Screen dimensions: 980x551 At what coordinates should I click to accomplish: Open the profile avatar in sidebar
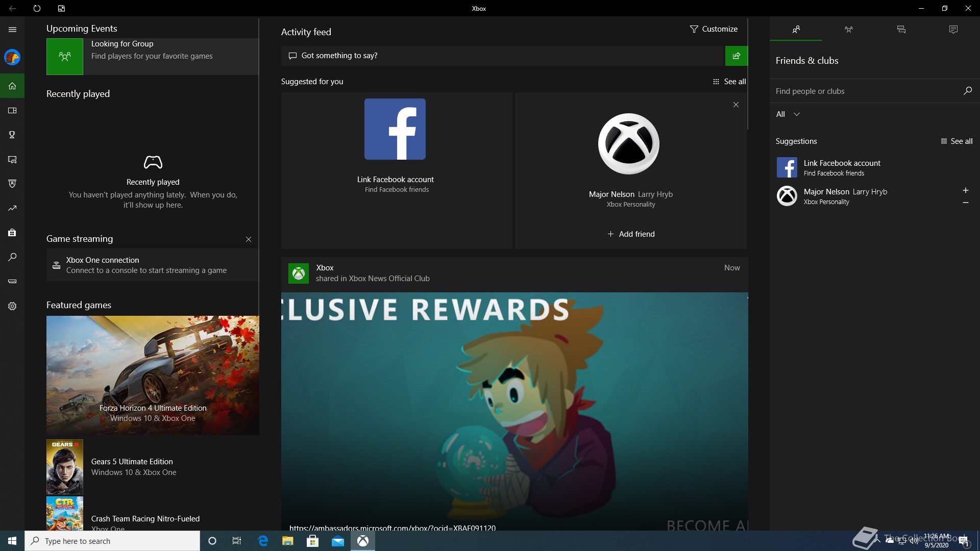point(12,57)
